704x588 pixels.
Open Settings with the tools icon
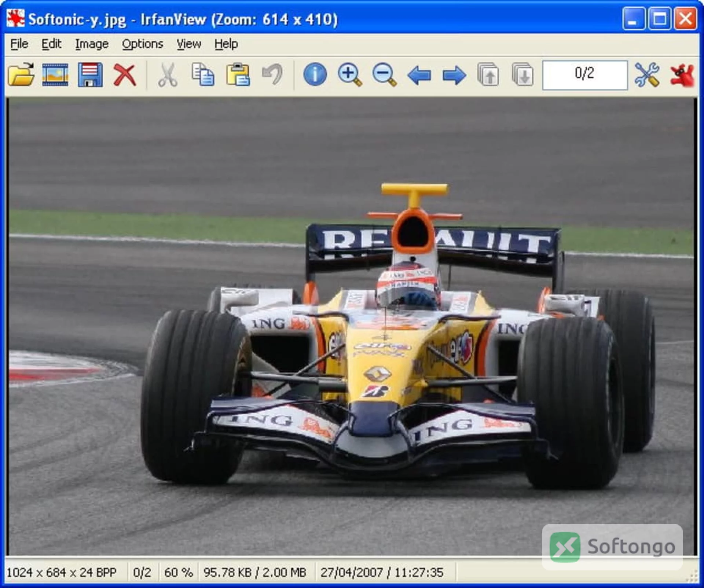point(647,75)
